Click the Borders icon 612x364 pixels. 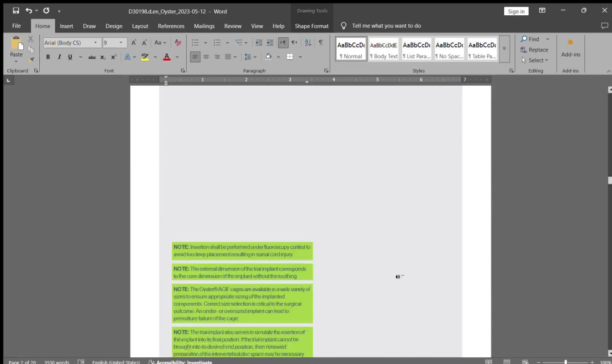click(x=289, y=57)
